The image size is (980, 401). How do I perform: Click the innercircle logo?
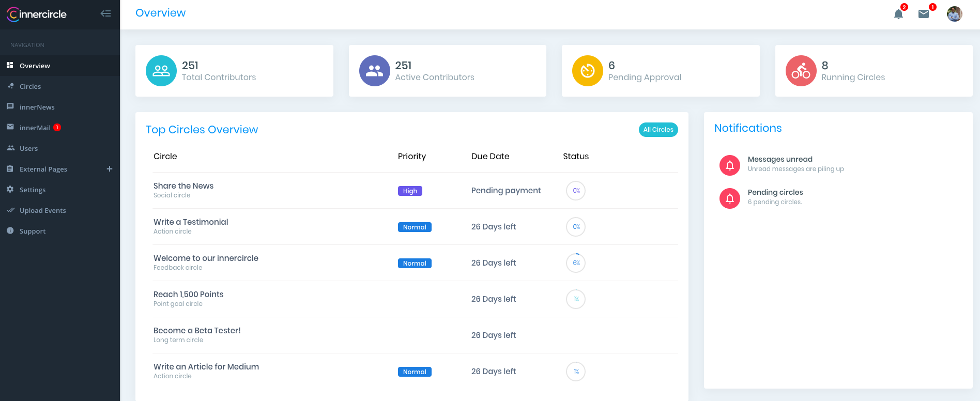[37, 14]
